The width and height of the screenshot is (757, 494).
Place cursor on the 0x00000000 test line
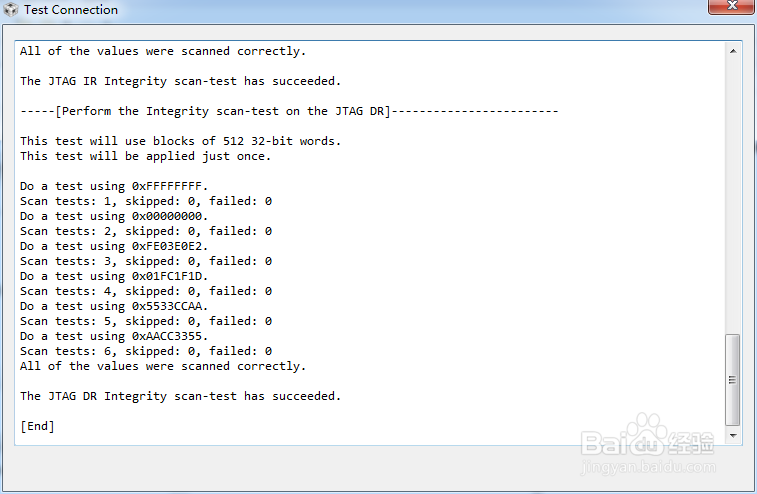tap(114, 216)
